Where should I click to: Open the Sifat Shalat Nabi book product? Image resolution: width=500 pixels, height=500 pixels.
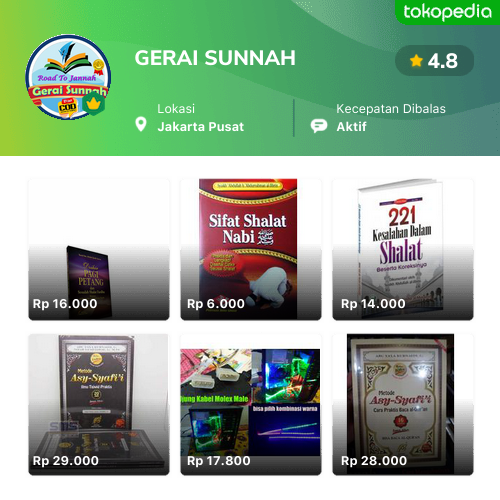click(251, 250)
